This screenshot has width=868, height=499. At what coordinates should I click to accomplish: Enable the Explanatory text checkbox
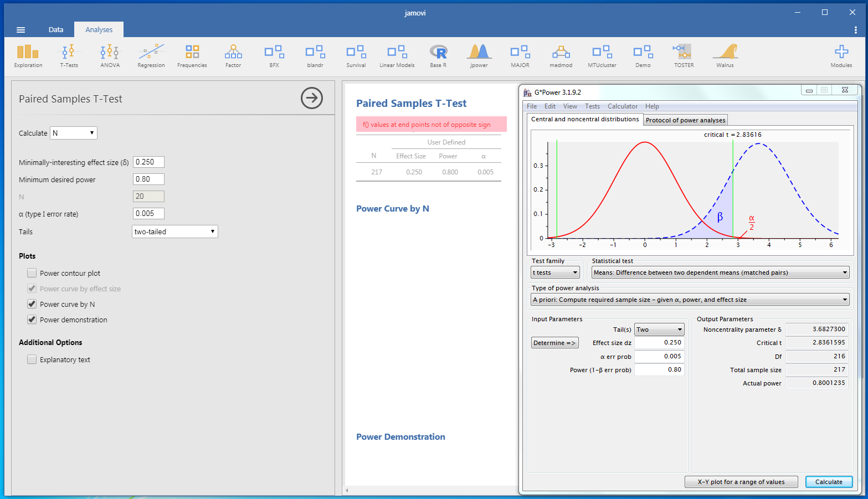32,359
